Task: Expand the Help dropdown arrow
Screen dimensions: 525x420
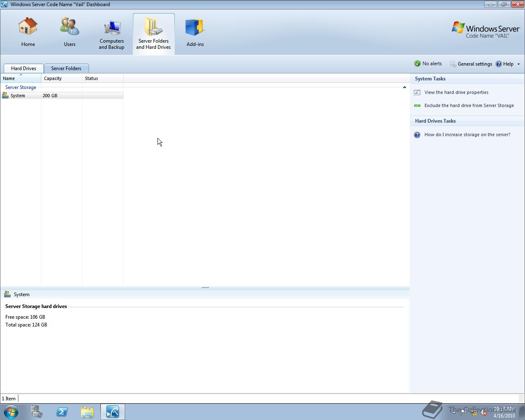Action: (x=518, y=64)
